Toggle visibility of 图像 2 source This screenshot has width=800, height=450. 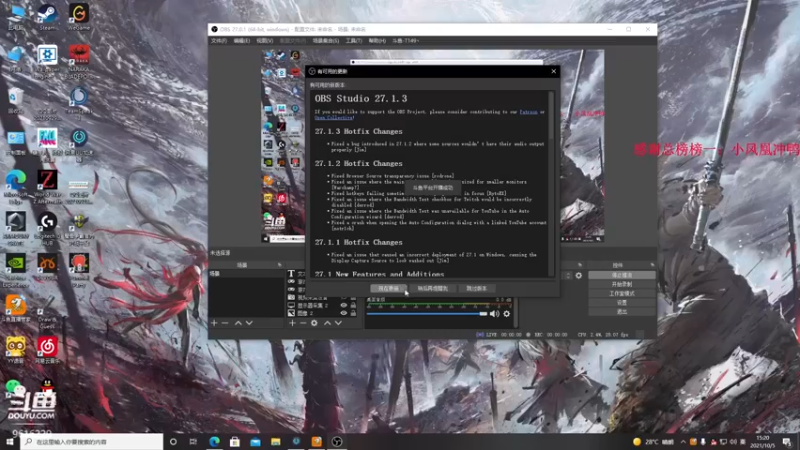[x=344, y=313]
